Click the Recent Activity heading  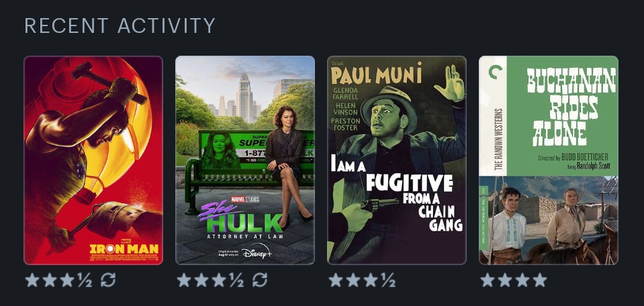coord(120,26)
